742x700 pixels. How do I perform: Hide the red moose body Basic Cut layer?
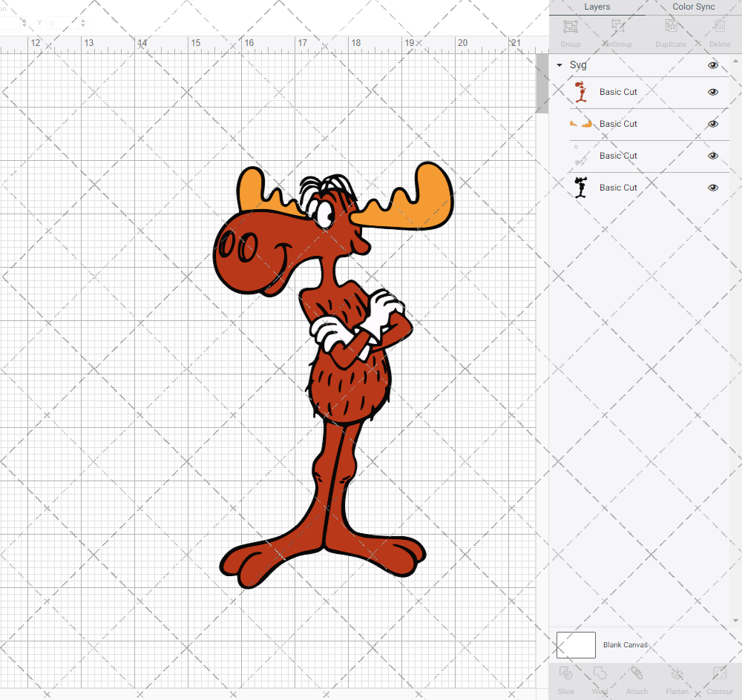pyautogui.click(x=712, y=92)
